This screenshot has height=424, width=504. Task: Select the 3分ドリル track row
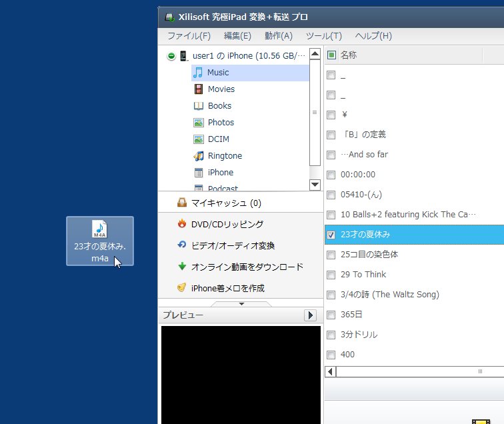[414, 335]
